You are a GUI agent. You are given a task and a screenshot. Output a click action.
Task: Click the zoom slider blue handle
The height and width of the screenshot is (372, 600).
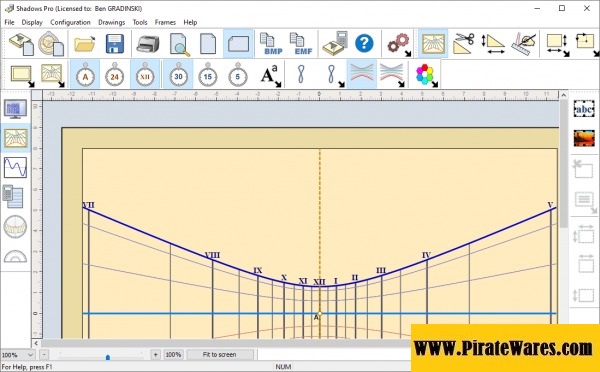(108, 357)
